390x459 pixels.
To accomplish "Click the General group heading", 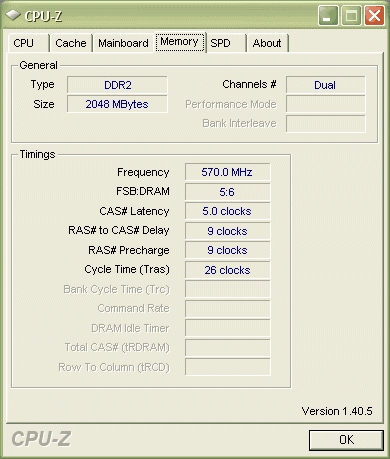I will click(x=38, y=65).
